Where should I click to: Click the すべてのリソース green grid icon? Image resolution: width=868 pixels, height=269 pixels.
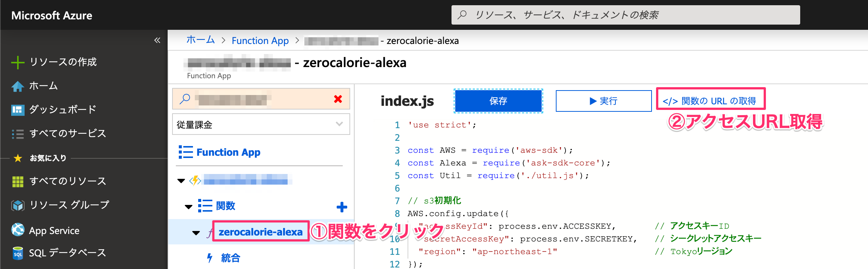pos(18,181)
